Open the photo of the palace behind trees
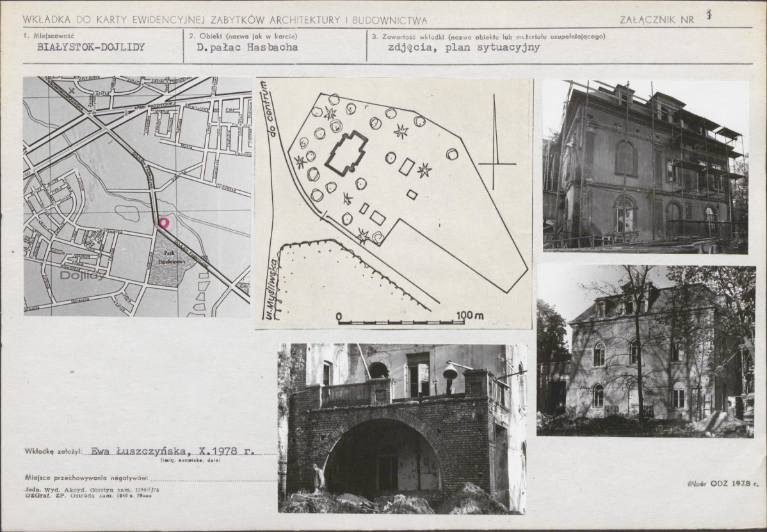The height and width of the screenshot is (532, 767). click(645, 351)
